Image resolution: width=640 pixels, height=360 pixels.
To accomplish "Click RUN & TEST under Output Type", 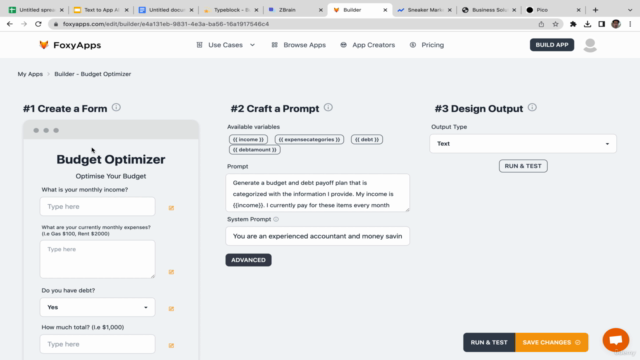I will click(523, 166).
